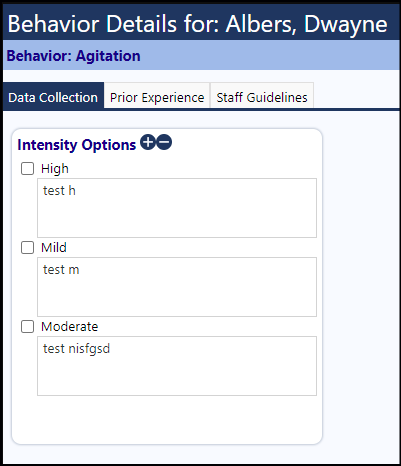The image size is (401, 466).
Task: Add a new intensity option with plus icon
Action: [148, 142]
